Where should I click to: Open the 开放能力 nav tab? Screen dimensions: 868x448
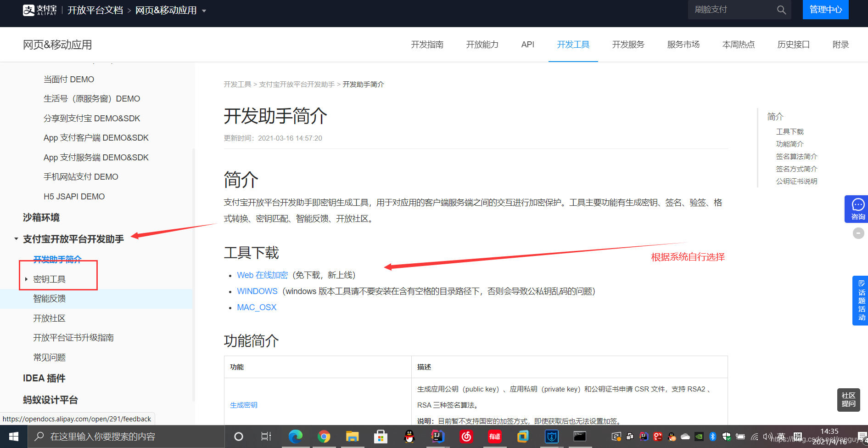click(482, 45)
